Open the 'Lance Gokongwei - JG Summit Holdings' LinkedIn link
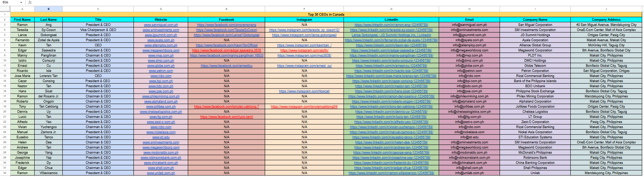 [x=391, y=35]
